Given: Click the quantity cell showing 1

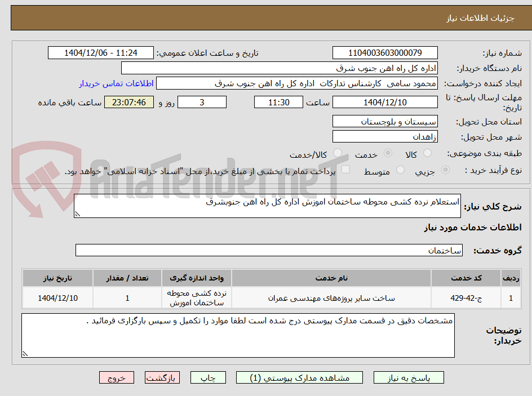Looking at the screenshot, I should point(127,297).
